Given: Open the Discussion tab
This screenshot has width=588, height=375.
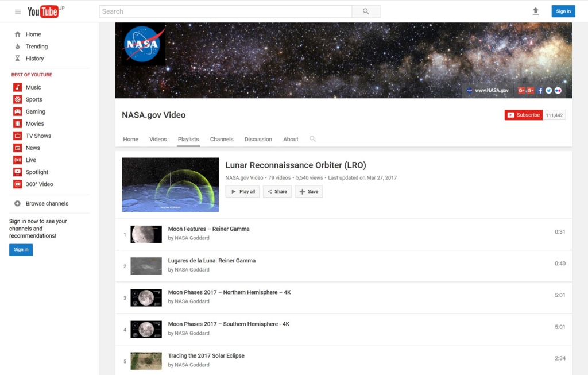Looking at the screenshot, I should (258, 139).
